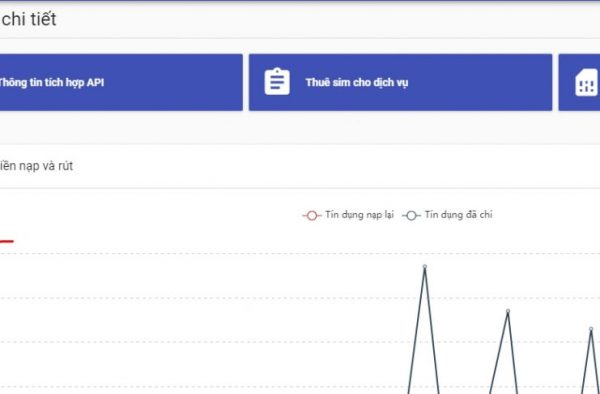Select the third peak data point near right edge
Viewport: 600px width, 394px height.
[591, 329]
